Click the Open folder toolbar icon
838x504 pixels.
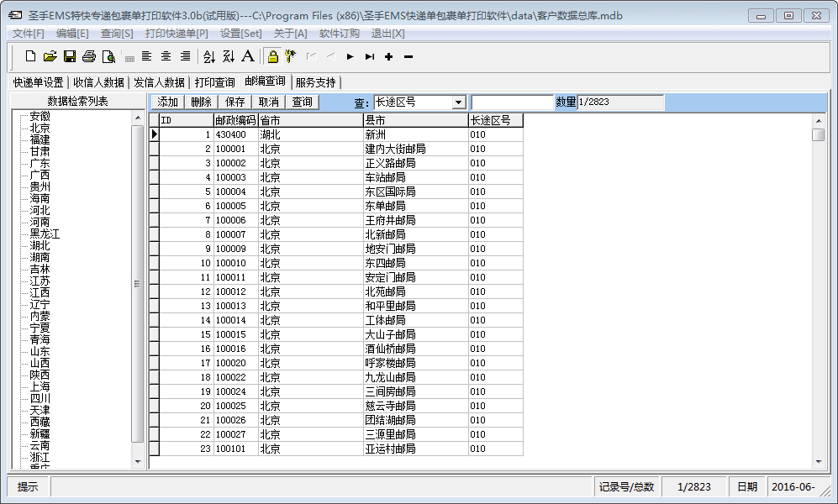pyautogui.click(x=50, y=56)
